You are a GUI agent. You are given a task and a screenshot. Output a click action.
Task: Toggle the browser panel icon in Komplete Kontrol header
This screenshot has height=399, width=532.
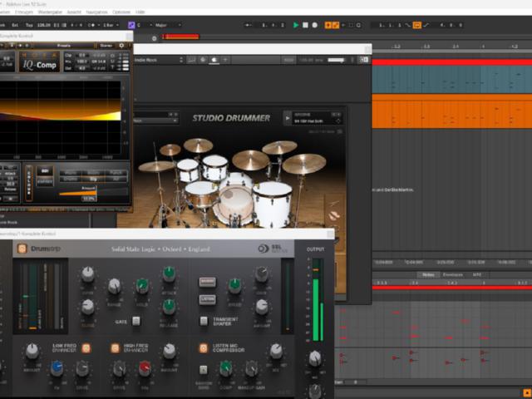pyautogui.click(x=364, y=60)
